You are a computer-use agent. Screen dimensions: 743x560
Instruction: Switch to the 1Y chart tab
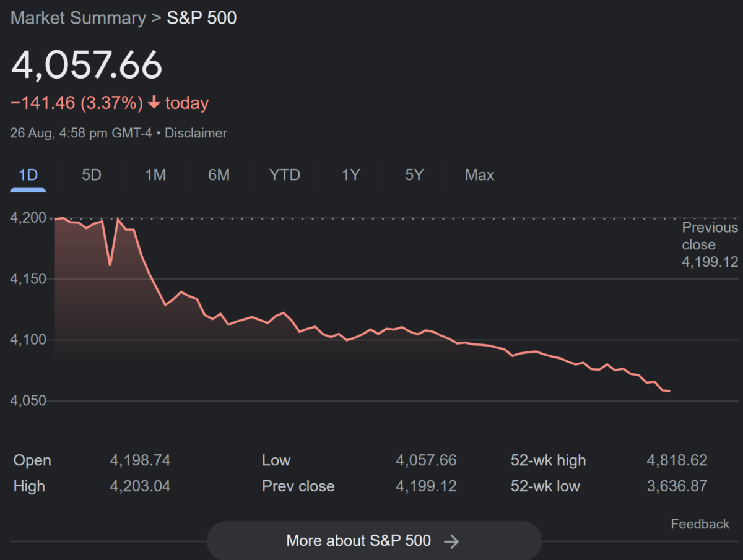click(x=350, y=175)
